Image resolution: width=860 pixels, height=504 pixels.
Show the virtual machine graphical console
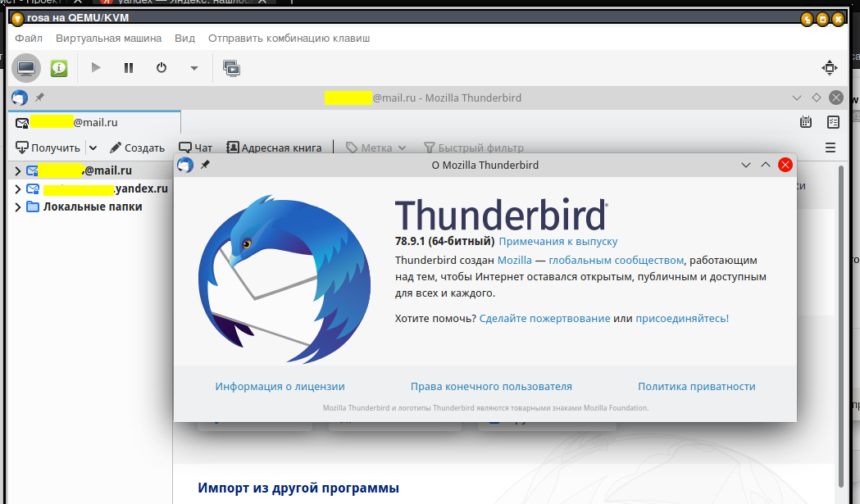[26, 68]
